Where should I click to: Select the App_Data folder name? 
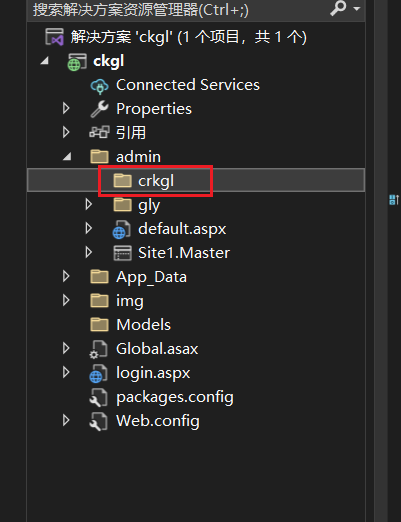[151, 277]
